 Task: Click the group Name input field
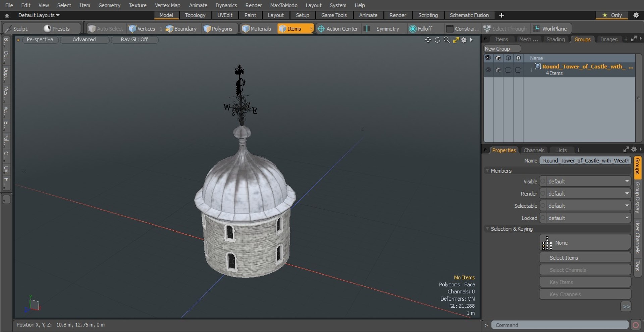point(585,161)
